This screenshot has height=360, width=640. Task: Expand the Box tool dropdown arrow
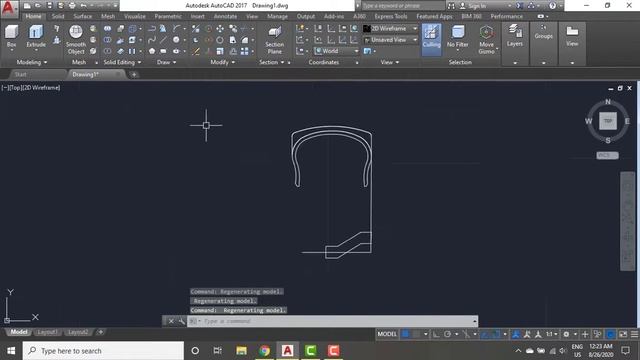11,50
